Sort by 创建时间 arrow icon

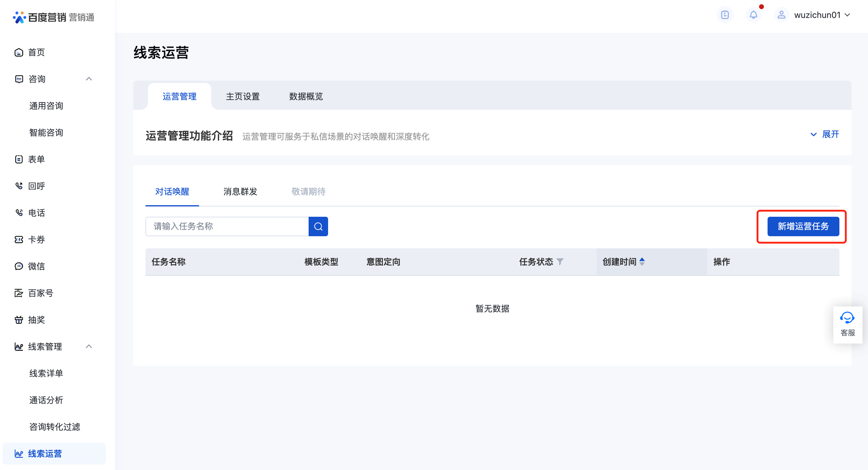pos(642,261)
